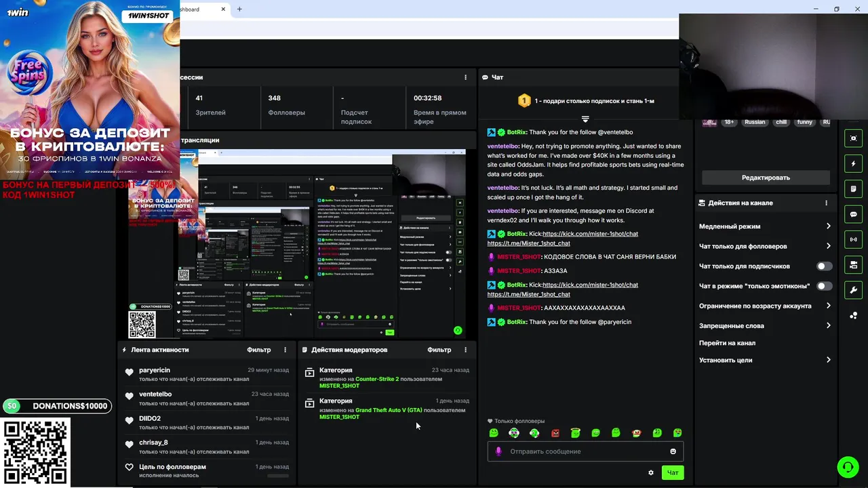Open first t.me/Mister_1shot_chat link

528,243
